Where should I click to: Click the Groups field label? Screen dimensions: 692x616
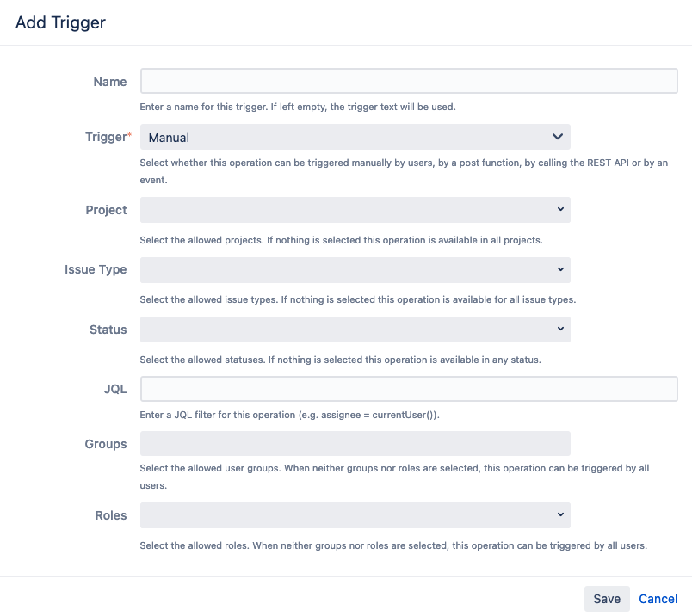tap(106, 444)
